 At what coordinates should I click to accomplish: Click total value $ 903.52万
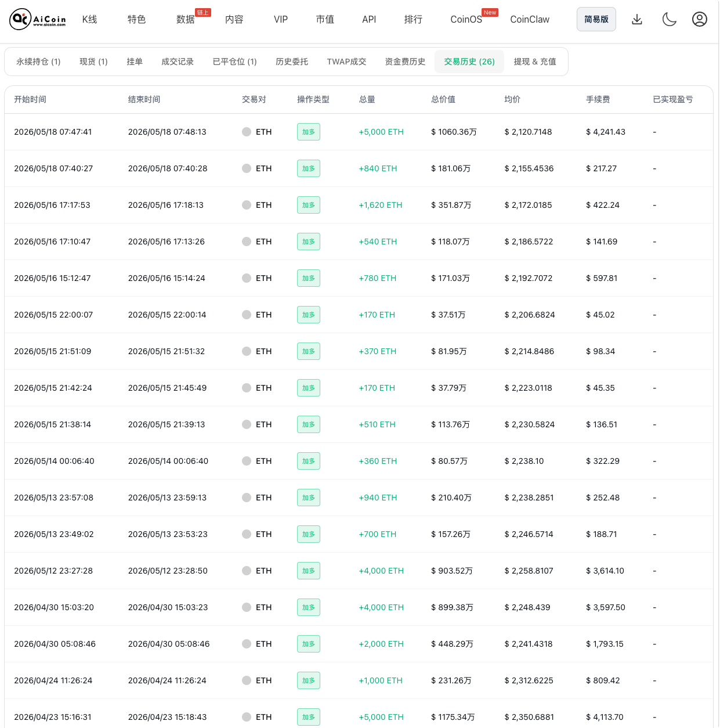click(452, 571)
